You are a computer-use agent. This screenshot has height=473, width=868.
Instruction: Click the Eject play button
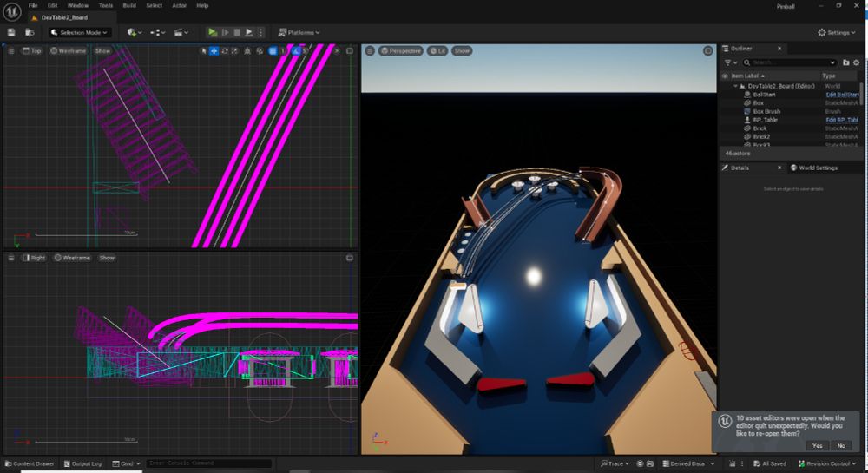tap(249, 33)
